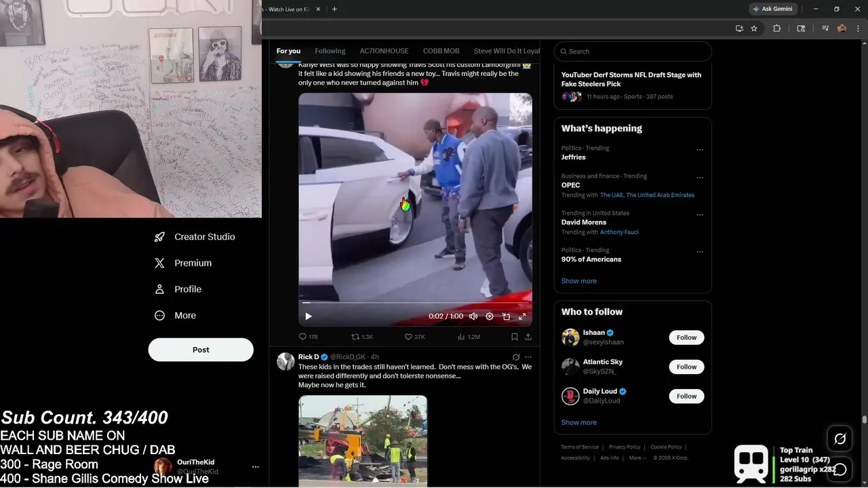This screenshot has height=488, width=868.
Task: Open Rick D profile avatar
Action: pyautogui.click(x=285, y=361)
